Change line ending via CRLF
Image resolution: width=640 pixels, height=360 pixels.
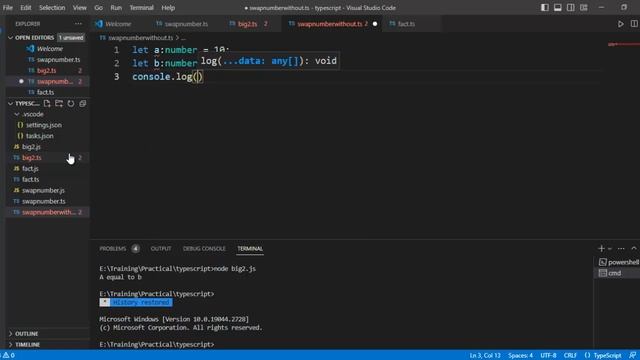click(570, 355)
